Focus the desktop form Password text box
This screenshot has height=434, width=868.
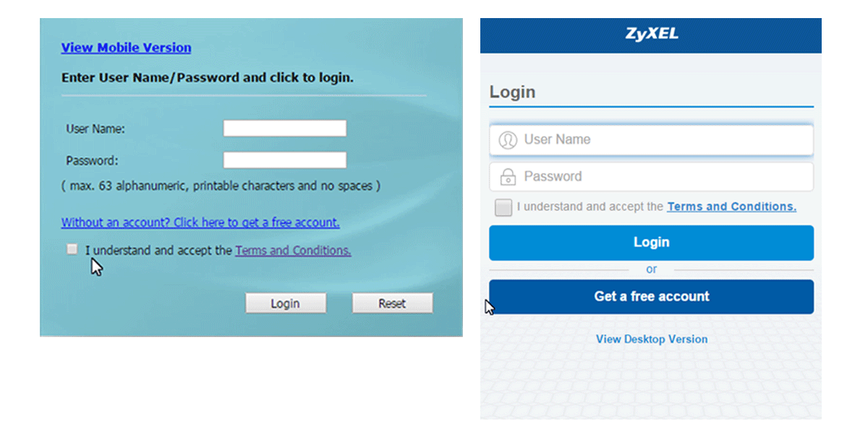point(285,161)
